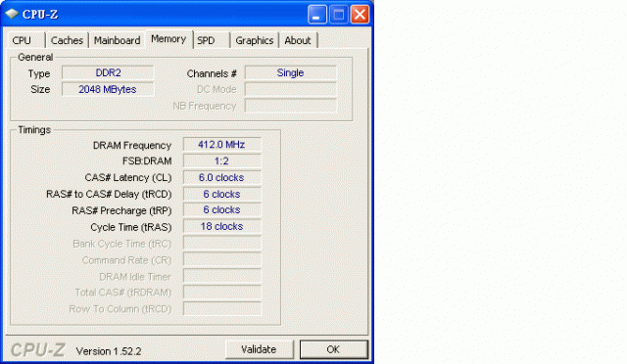Click the empty NB Frequency field
627x364 pixels.
(291, 106)
